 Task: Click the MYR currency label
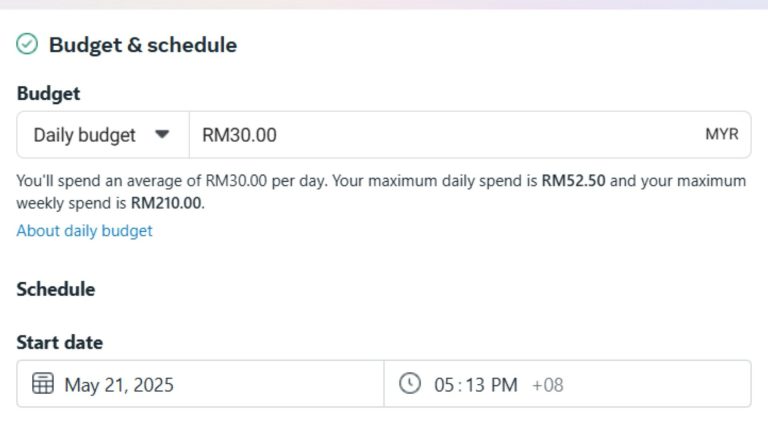click(x=721, y=135)
